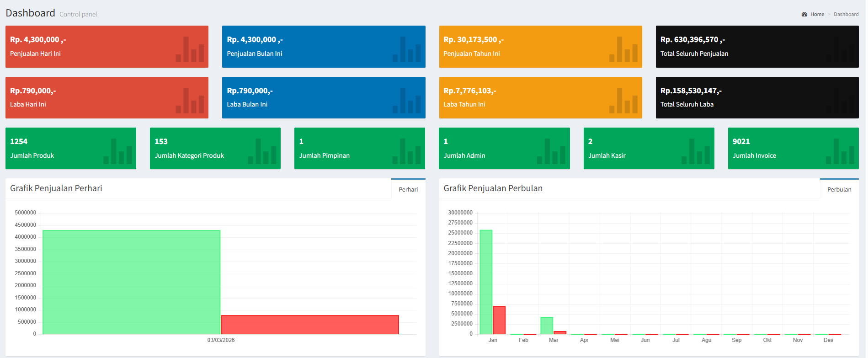
Task: Click bar chart icon in Jumlah Produk card
Action: (x=117, y=151)
